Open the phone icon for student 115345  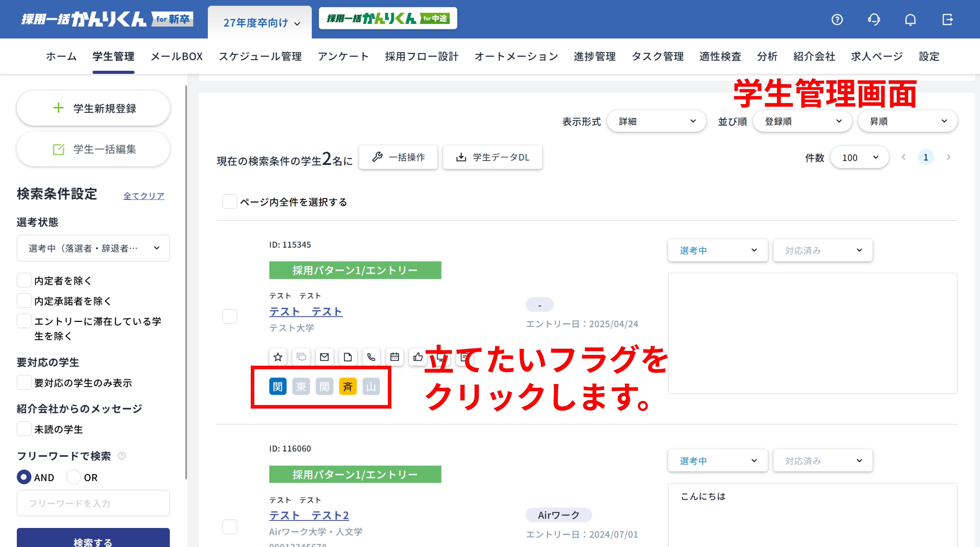click(x=371, y=357)
